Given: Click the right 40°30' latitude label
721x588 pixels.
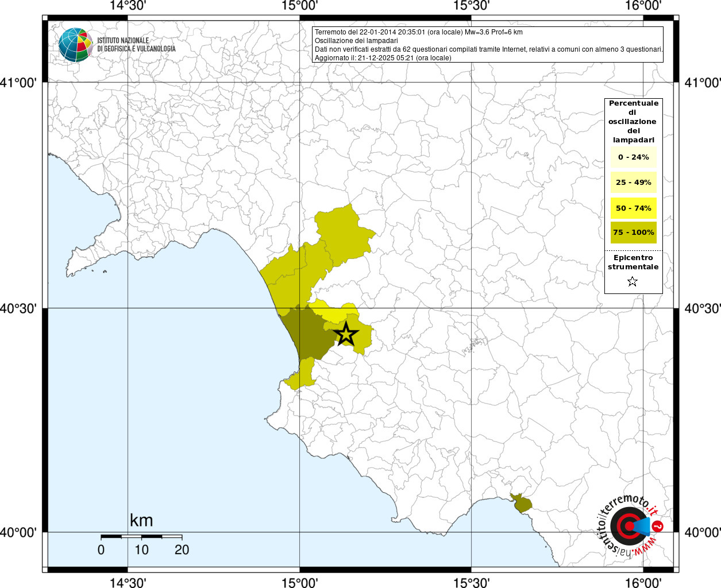Looking at the screenshot, I should click(703, 308).
